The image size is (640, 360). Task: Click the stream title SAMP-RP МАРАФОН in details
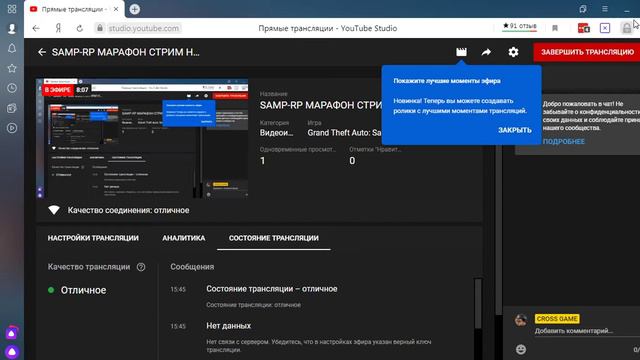tap(321, 105)
